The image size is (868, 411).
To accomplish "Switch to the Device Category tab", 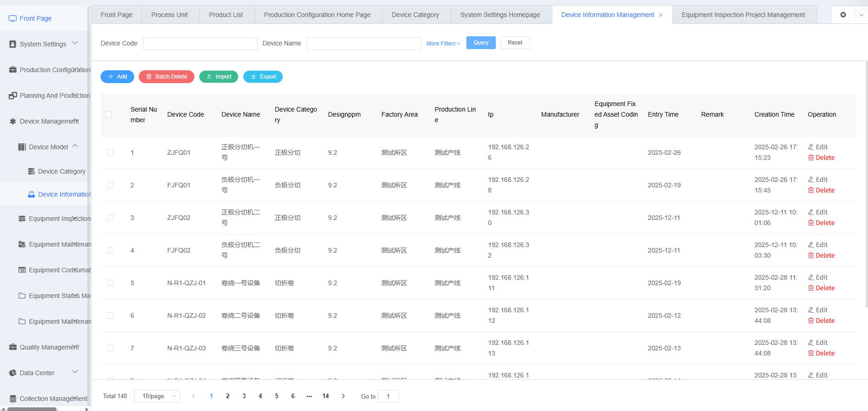I will [415, 15].
